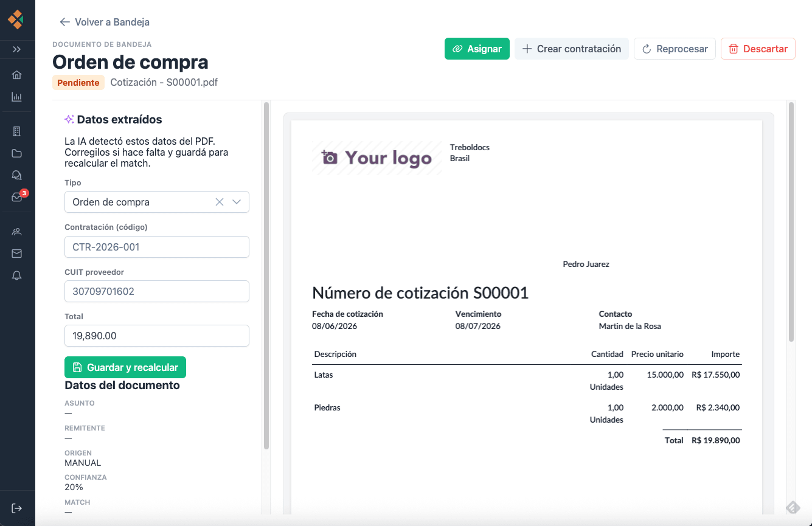
Task: Open the Home icon in sidebar
Action: coord(17,75)
